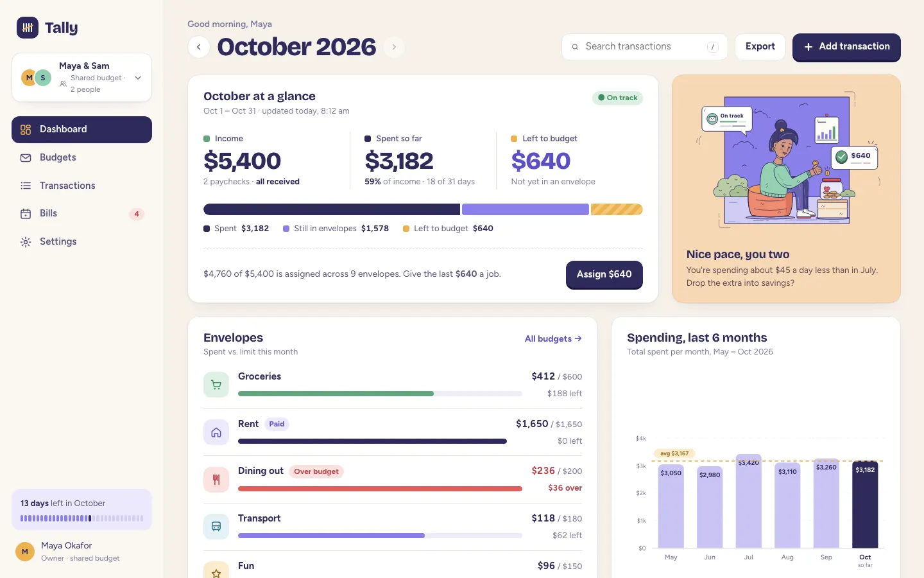Click the $5,400 Income amount

(242, 161)
